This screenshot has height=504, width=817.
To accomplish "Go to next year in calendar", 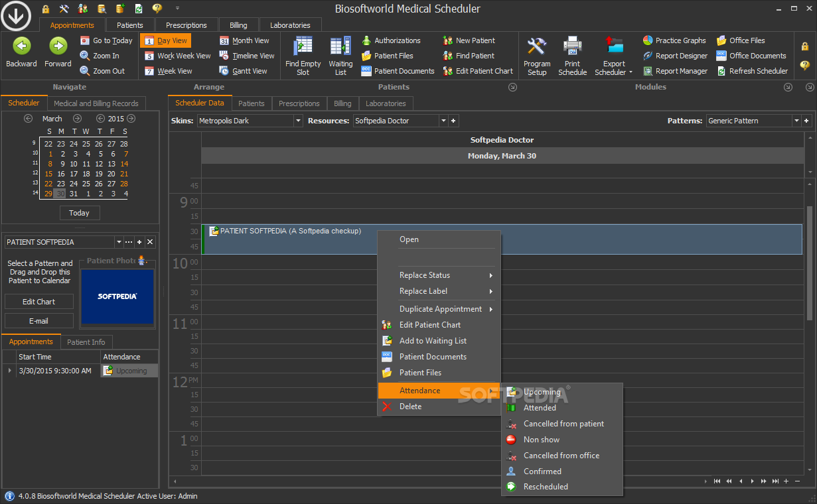I will pos(131,119).
